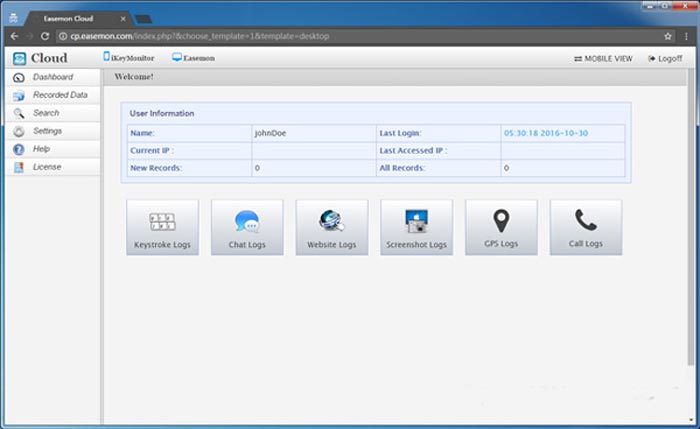The height and width of the screenshot is (429, 700).
Task: Click the map pin icon on GPS Logs
Action: (x=501, y=221)
